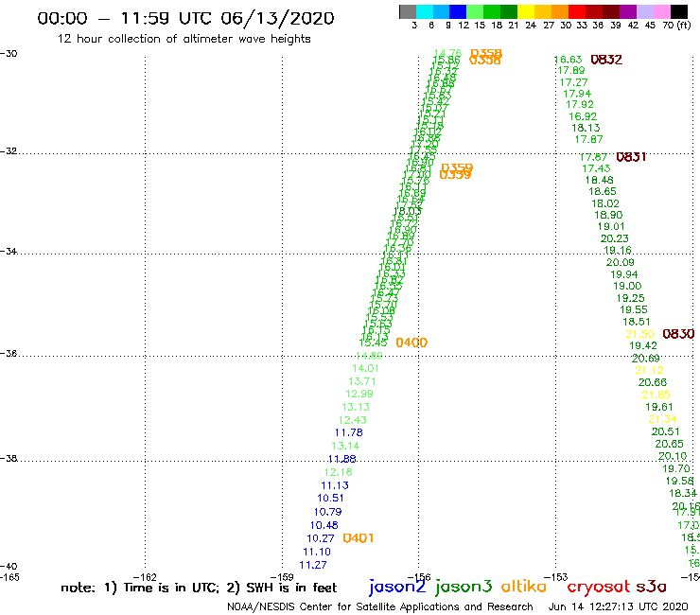Pick the pure blue legend swatch before 12
The width and height of the screenshot is (700, 615).
click(458, 11)
